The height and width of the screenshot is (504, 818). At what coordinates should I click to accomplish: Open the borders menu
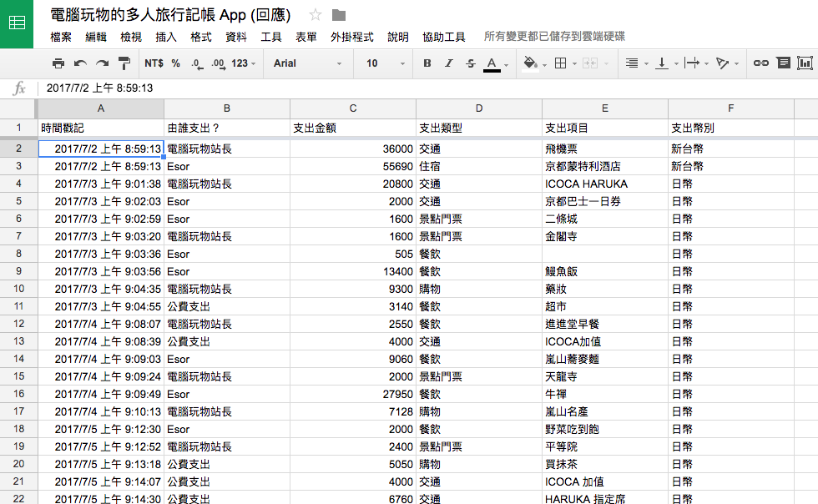coord(566,63)
